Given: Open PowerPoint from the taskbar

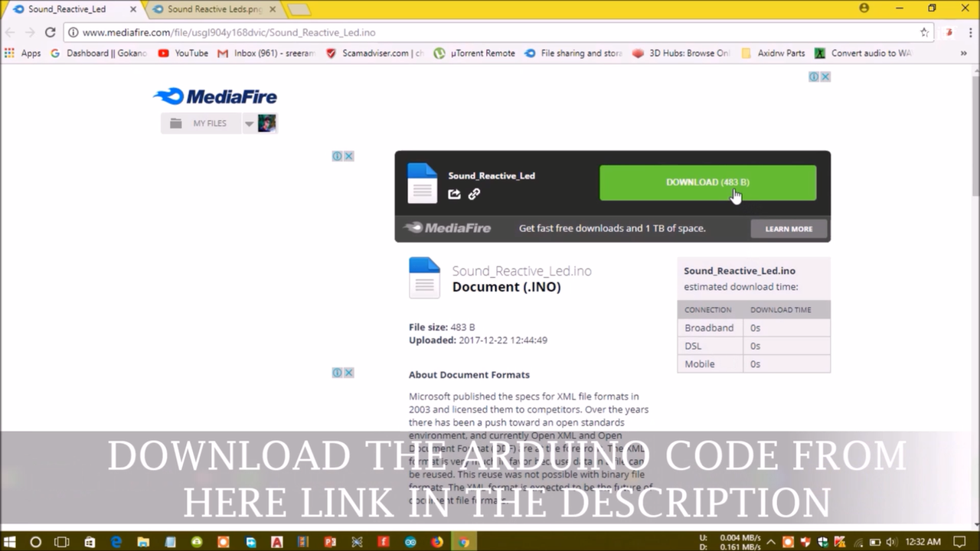Looking at the screenshot, I should pyautogui.click(x=330, y=542).
